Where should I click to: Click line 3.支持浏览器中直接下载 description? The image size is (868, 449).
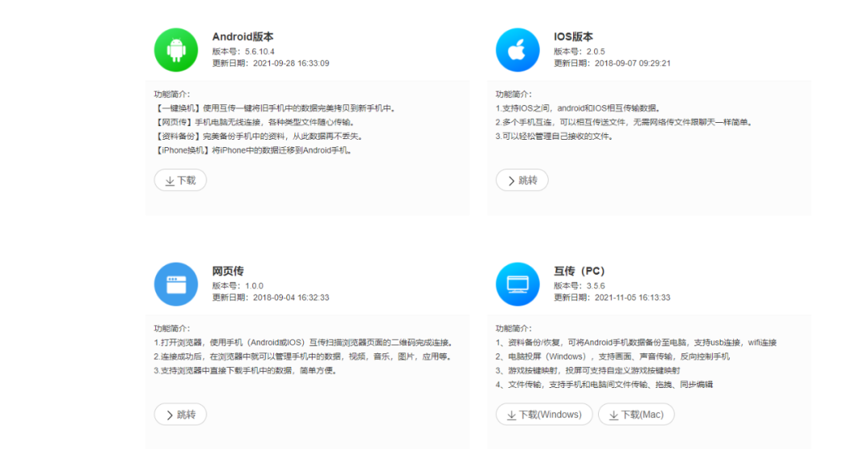247,370
